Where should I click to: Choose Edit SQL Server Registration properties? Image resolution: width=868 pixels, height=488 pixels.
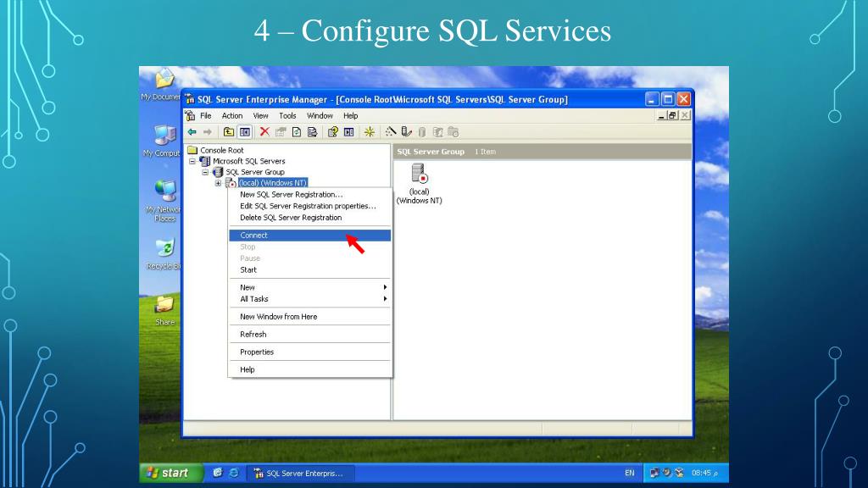309,206
